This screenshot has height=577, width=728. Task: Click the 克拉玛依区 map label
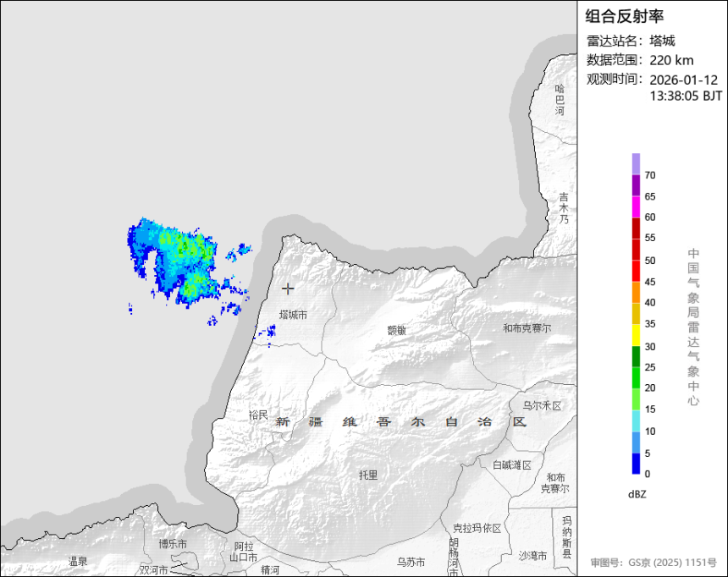477,528
